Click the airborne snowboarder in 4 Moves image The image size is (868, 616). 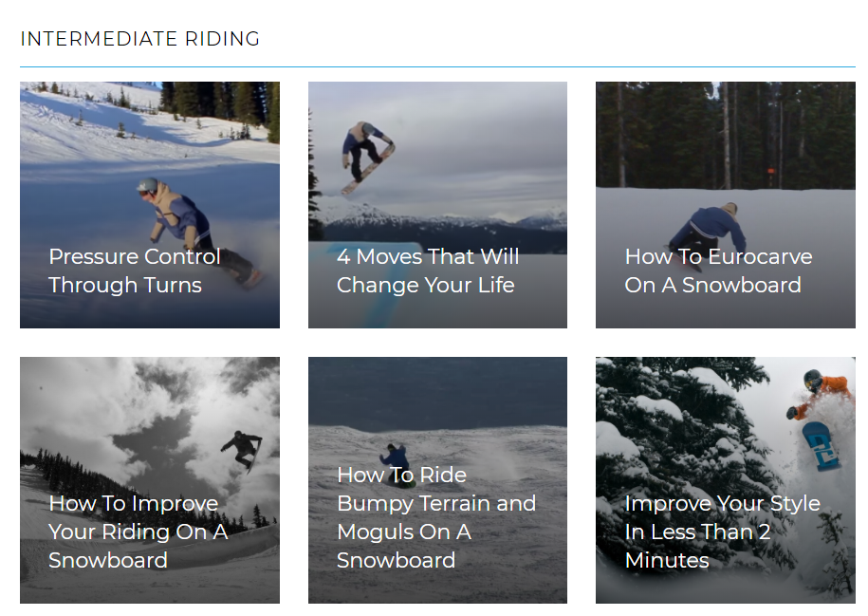click(365, 152)
